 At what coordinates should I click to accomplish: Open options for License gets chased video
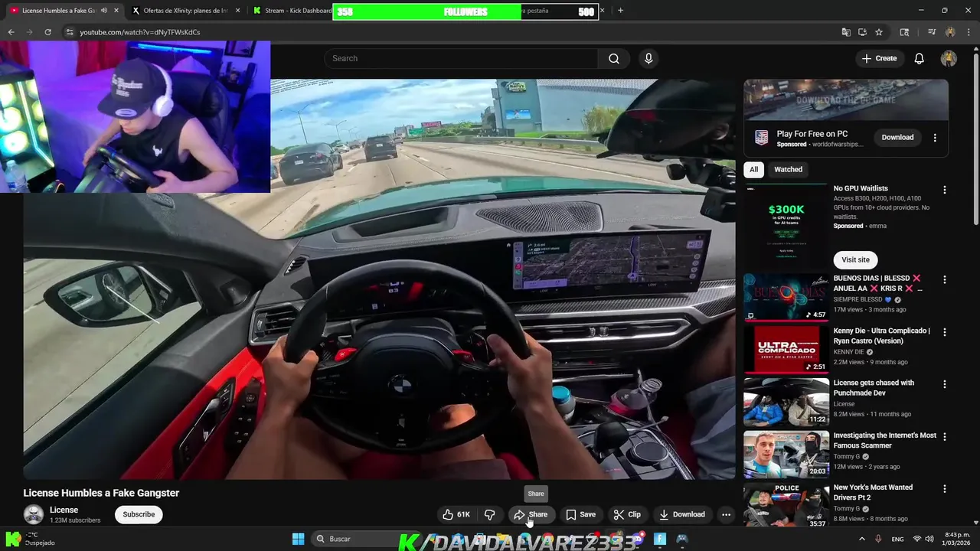[945, 384]
